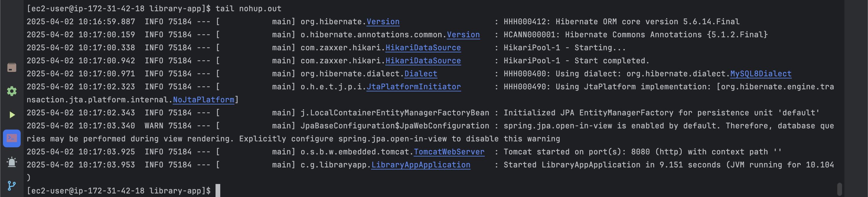Click the WARN JpaBaseConfiguration log line

[x=430, y=132]
